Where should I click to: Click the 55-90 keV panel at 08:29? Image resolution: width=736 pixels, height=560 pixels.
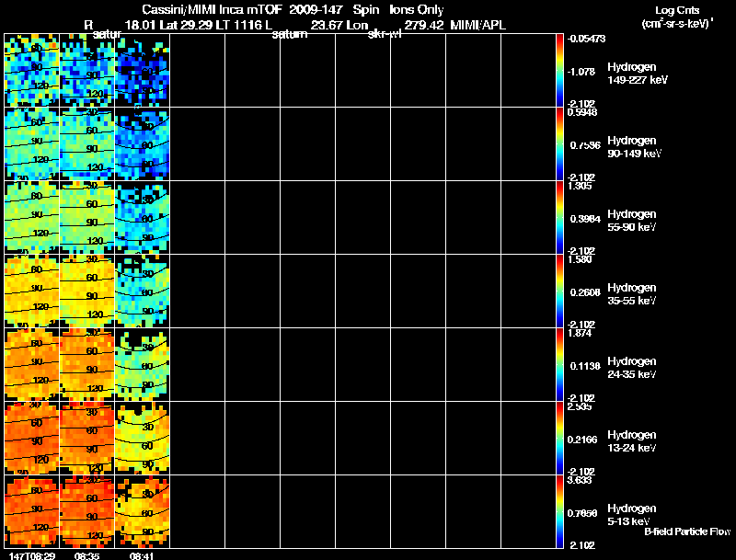31,218
